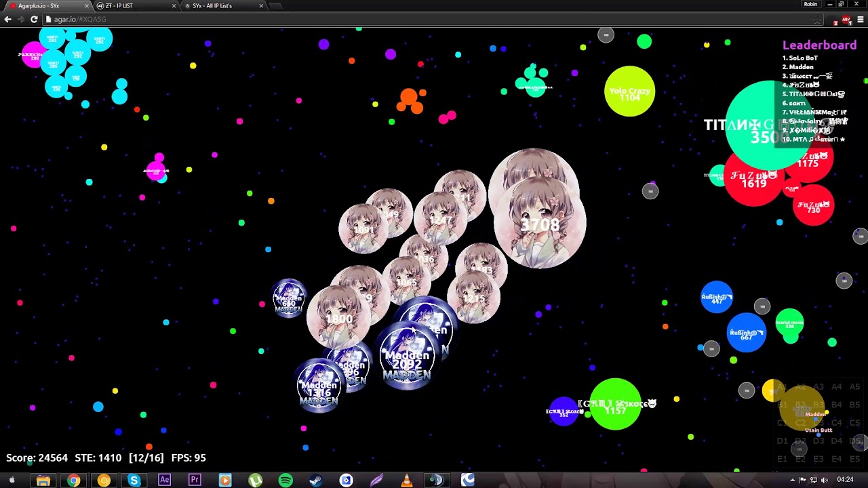Click the Action Center flag tray icon

[x=803, y=480]
